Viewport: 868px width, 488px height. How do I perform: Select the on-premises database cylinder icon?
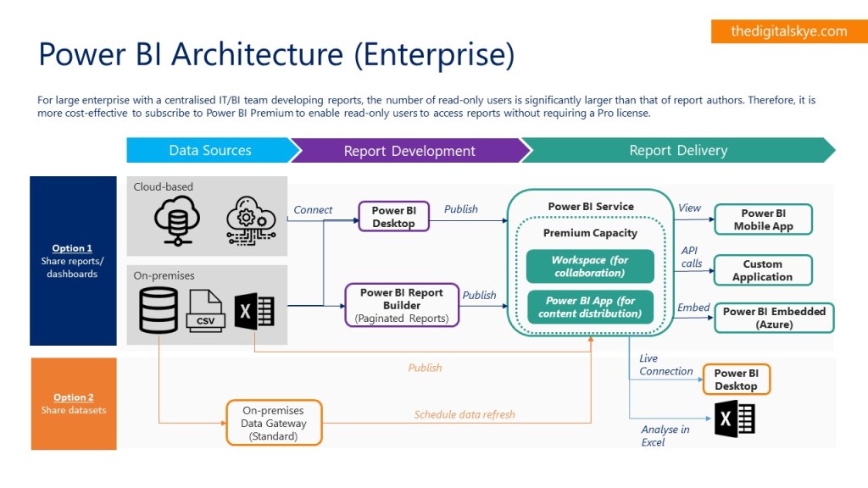pos(159,309)
